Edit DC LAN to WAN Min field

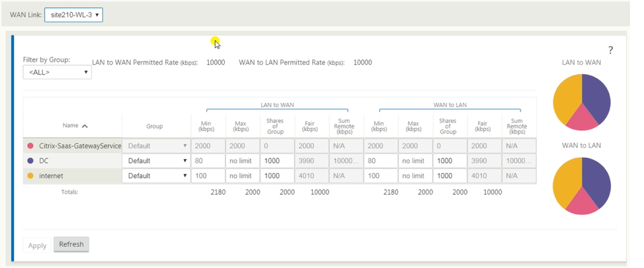[208, 160]
